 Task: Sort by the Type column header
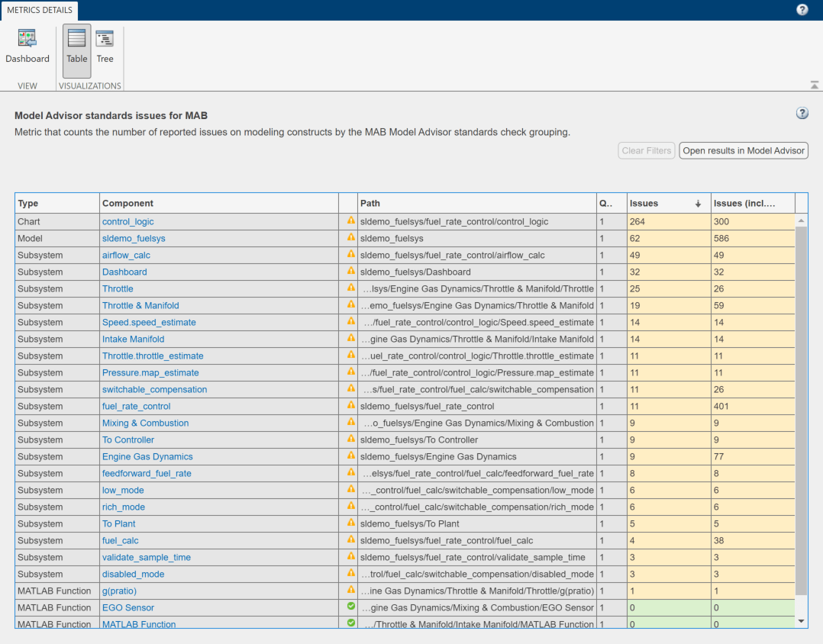tap(56, 204)
